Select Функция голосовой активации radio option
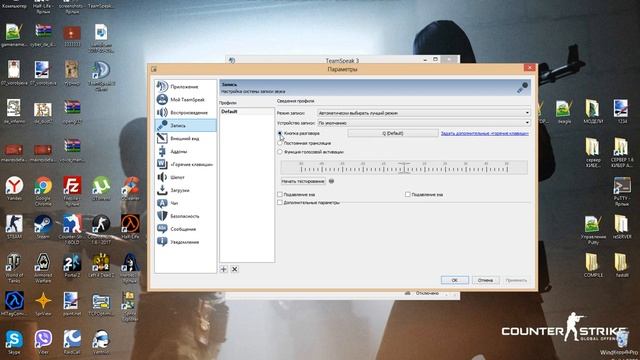Image resolution: width=640 pixels, height=360 pixels. [280, 152]
